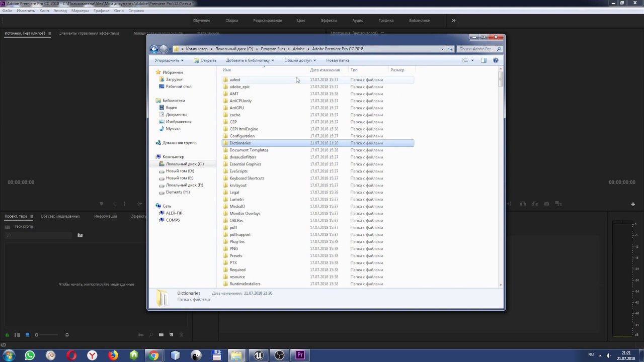
Task: Click the volume icon in the system tray
Action: [608, 355]
